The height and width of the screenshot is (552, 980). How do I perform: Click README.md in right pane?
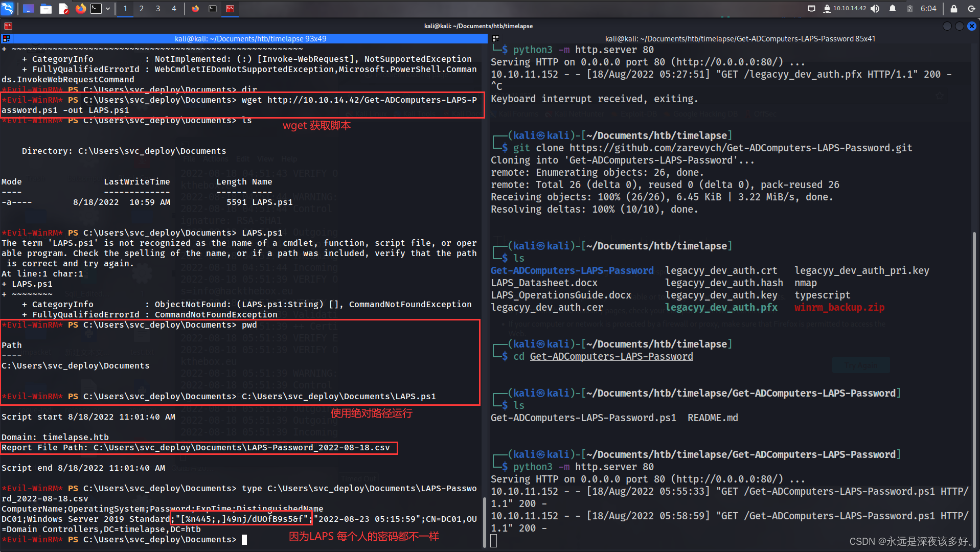click(x=713, y=418)
